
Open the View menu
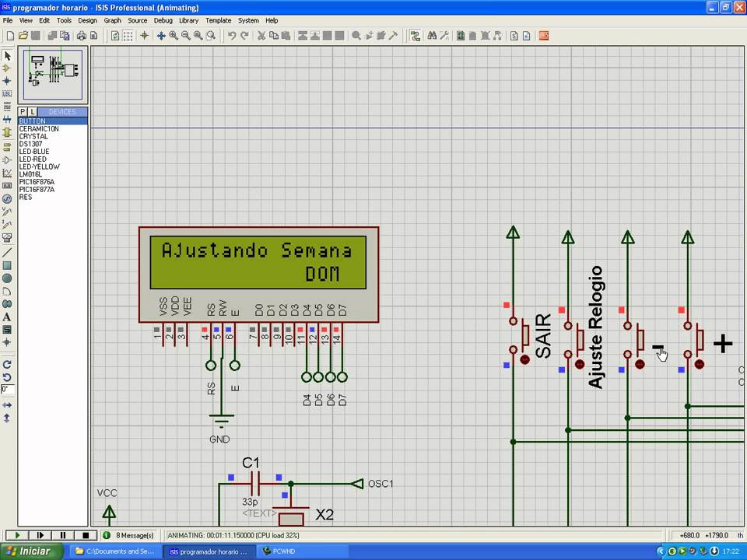click(x=26, y=20)
